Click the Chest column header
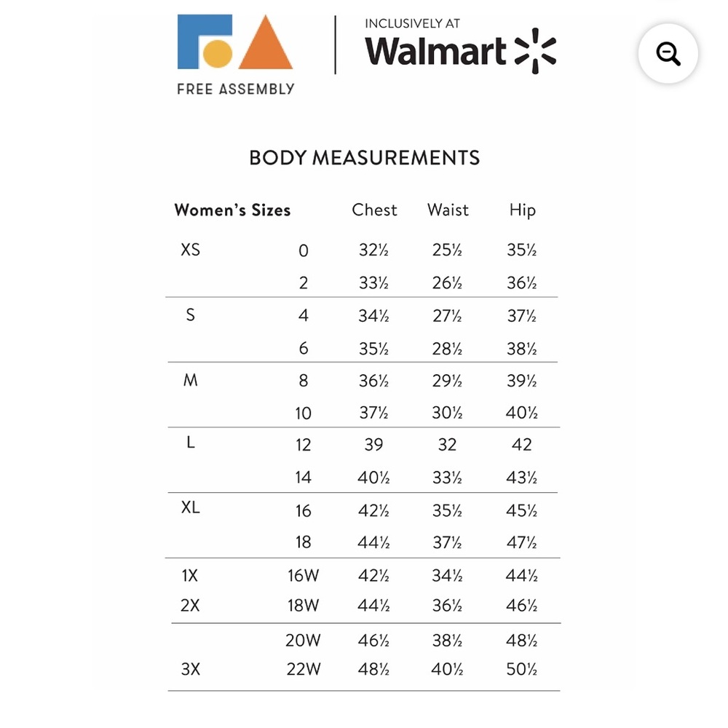Image resolution: width=728 pixels, height=728 pixels. click(374, 210)
